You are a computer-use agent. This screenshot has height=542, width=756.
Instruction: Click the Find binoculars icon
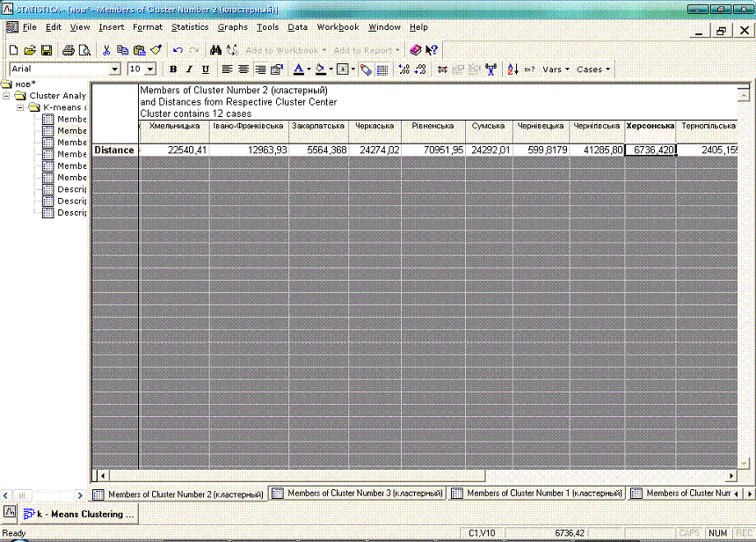click(x=214, y=50)
